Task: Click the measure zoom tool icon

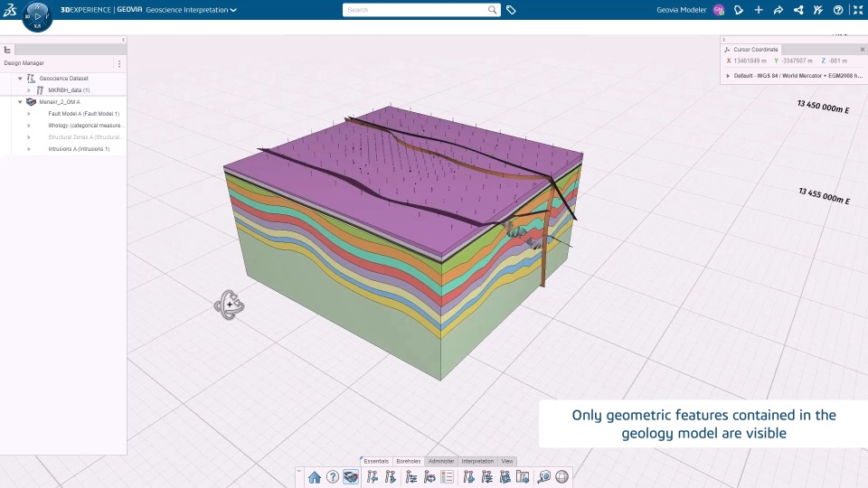Action: point(544,477)
